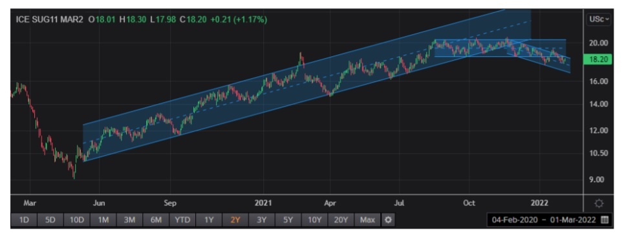
Task: Show Max time range
Action: 367,220
